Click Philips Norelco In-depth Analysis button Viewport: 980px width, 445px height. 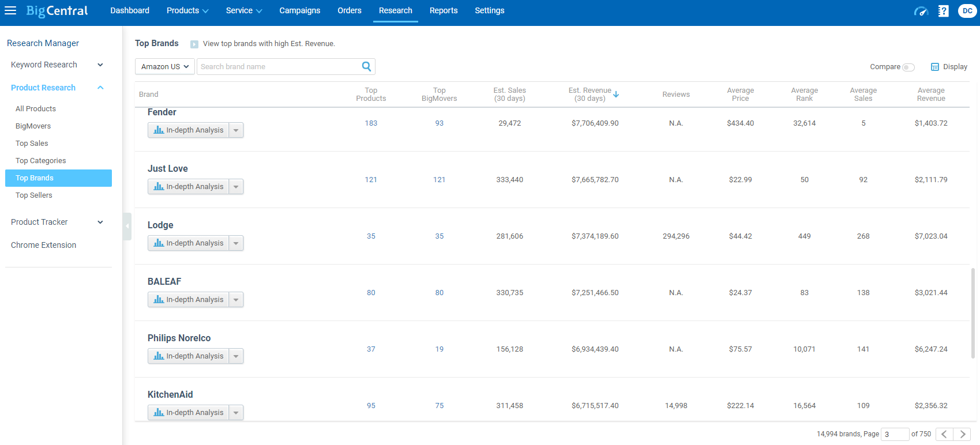[x=189, y=356]
